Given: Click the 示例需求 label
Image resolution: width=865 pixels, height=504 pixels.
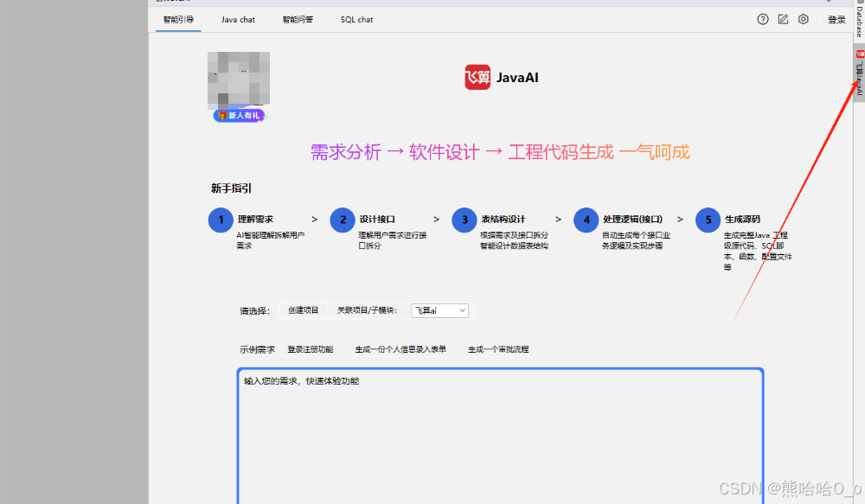Looking at the screenshot, I should pyautogui.click(x=257, y=349).
